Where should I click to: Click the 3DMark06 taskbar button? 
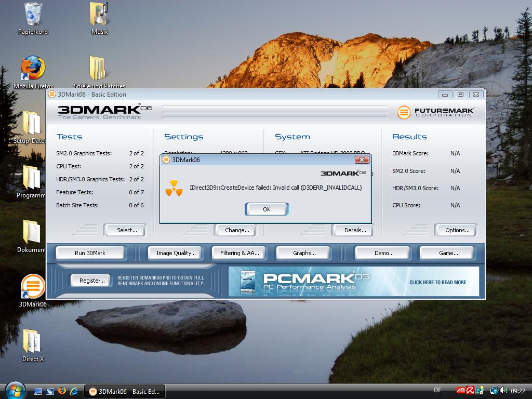point(125,392)
